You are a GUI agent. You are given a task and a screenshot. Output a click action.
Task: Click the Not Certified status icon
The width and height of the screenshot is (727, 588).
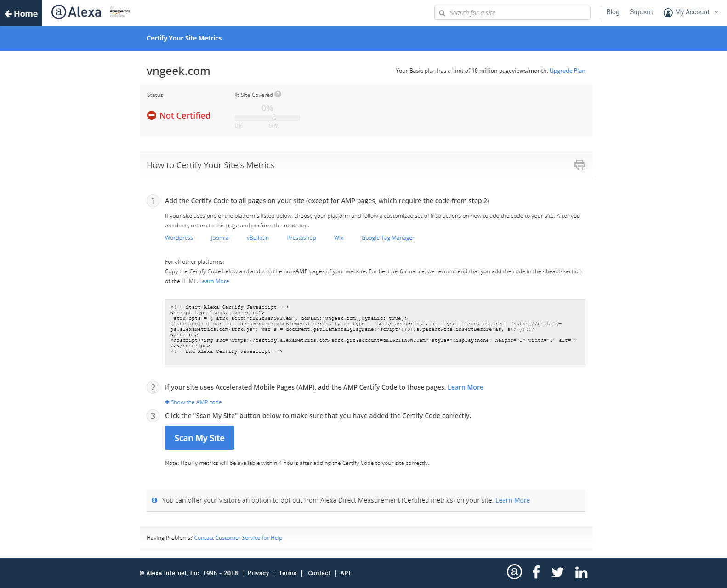(152, 115)
